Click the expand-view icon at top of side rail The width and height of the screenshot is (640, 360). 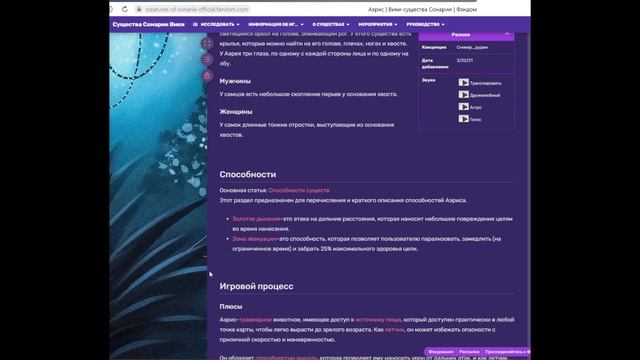(207, 43)
